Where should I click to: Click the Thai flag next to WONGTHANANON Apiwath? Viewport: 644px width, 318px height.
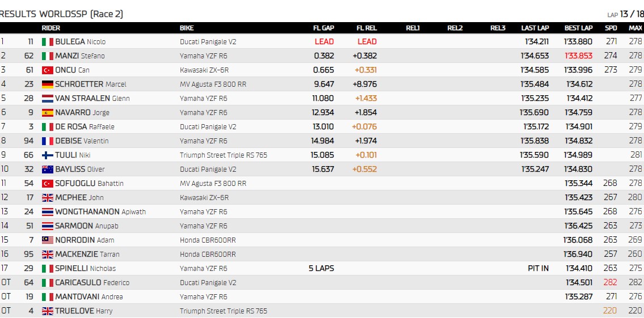[x=47, y=211]
